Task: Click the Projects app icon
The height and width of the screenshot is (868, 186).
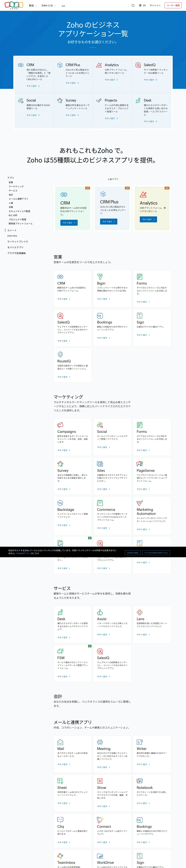Action: click(99, 100)
